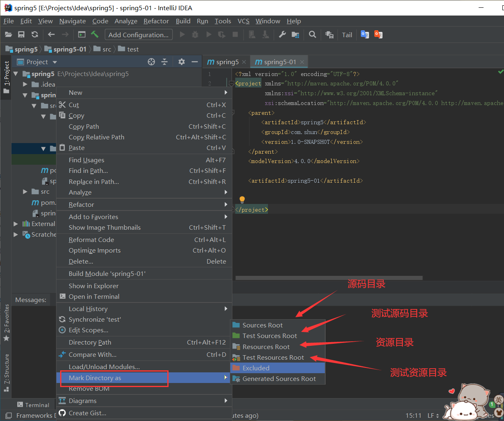Click the Save All floppy icon
The image size is (504, 421).
22,35
